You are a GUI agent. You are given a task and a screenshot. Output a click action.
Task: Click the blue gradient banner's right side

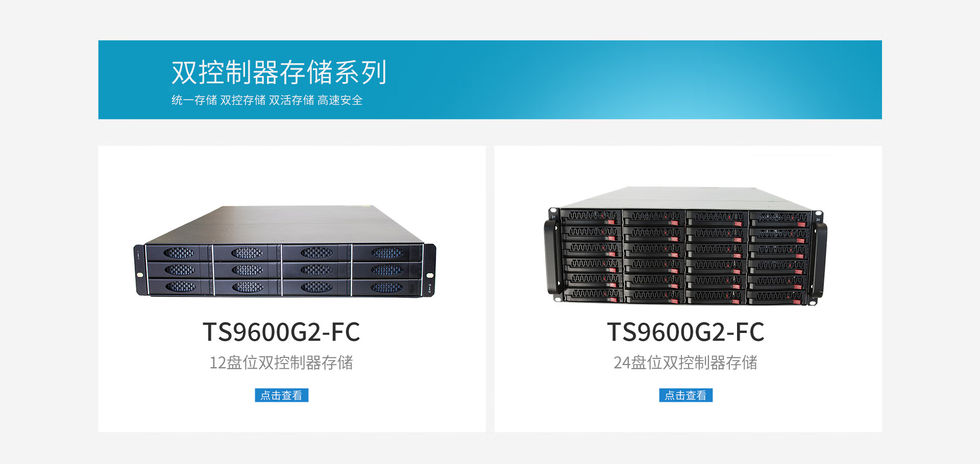pyautogui.click(x=766, y=80)
